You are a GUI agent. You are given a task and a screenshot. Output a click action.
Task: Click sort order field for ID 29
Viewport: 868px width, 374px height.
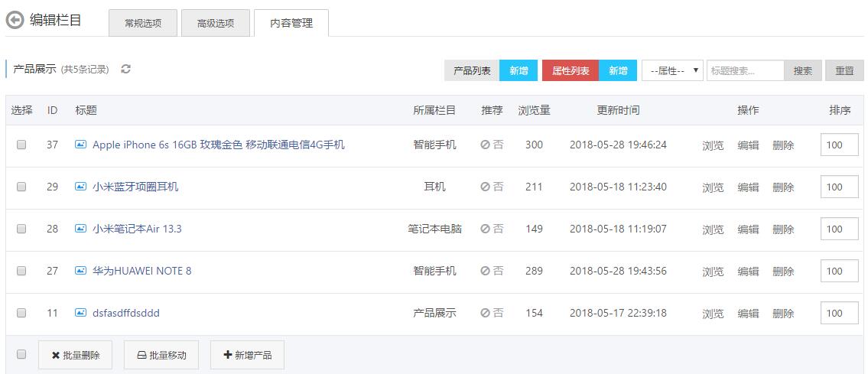tap(839, 187)
